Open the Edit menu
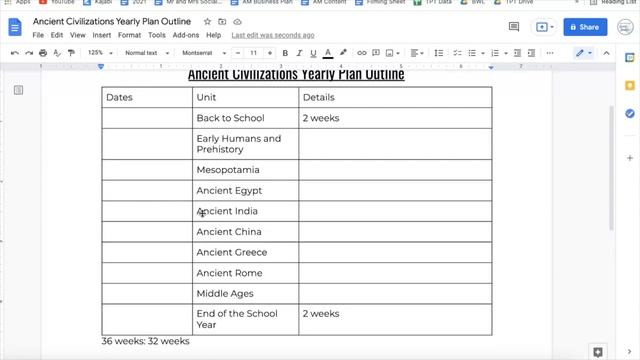640x360 pixels. pos(57,35)
